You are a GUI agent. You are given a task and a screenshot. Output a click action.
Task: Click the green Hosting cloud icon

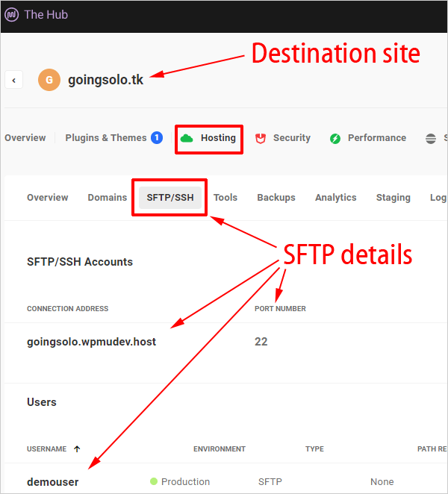(187, 138)
